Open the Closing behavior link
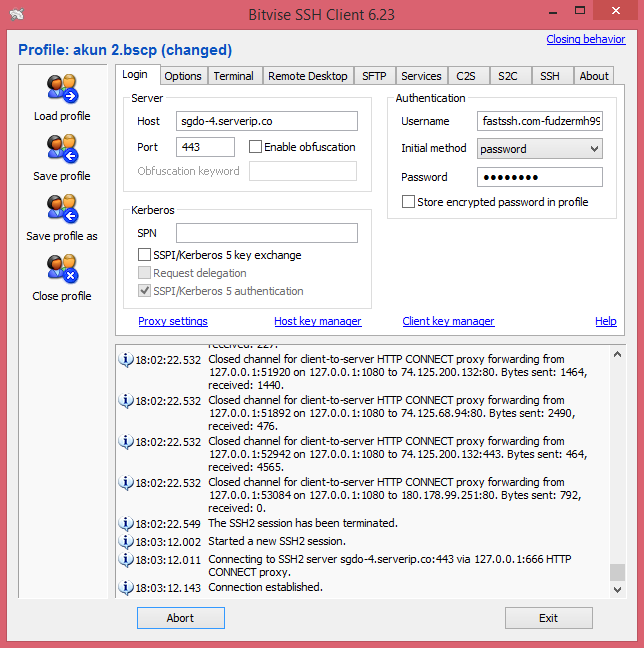Viewport: 644px width, 648px height. click(x=586, y=39)
